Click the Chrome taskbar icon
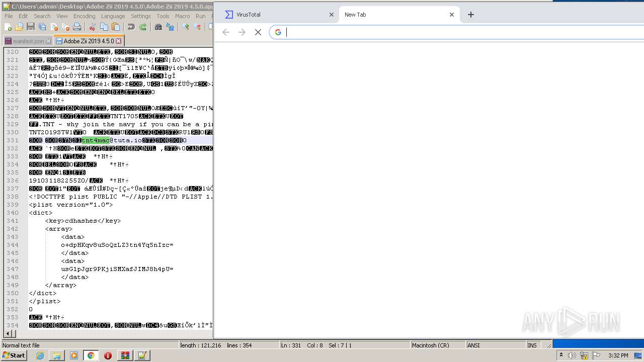The width and height of the screenshot is (644, 362). [91, 355]
